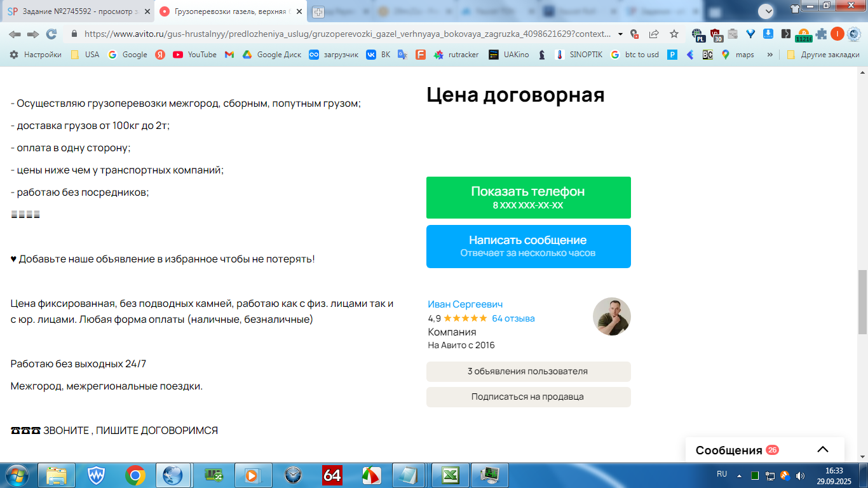Click the page vertical scrollbar thumb
Screen dimensions: 868x488
tap(862, 302)
